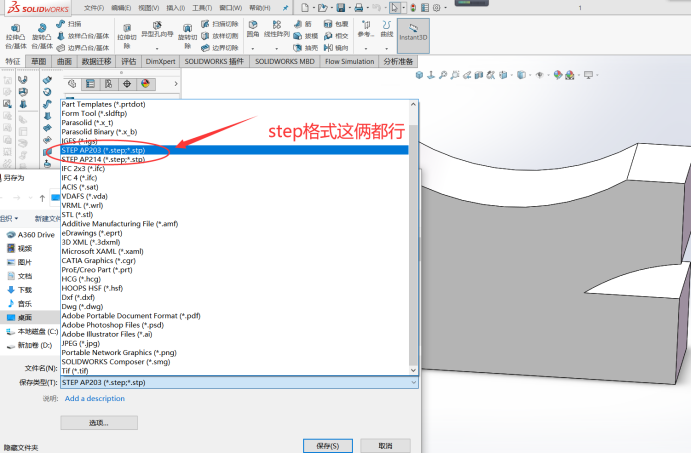Image resolution: width=691 pixels, height=454 pixels.
Task: Choose eDrawings (*.eprt) file type
Action: pos(234,233)
